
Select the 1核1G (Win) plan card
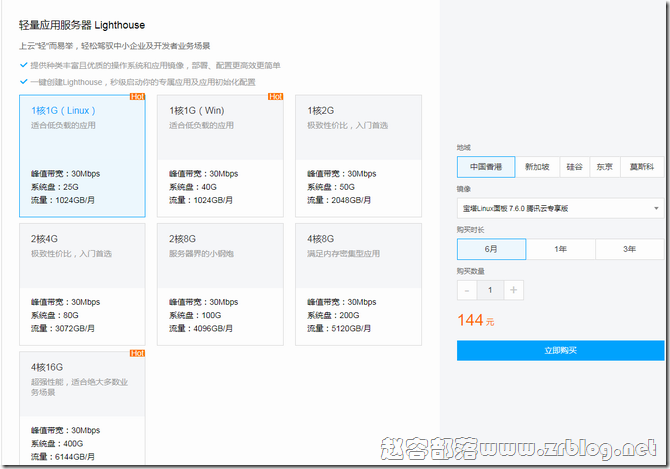(x=220, y=156)
